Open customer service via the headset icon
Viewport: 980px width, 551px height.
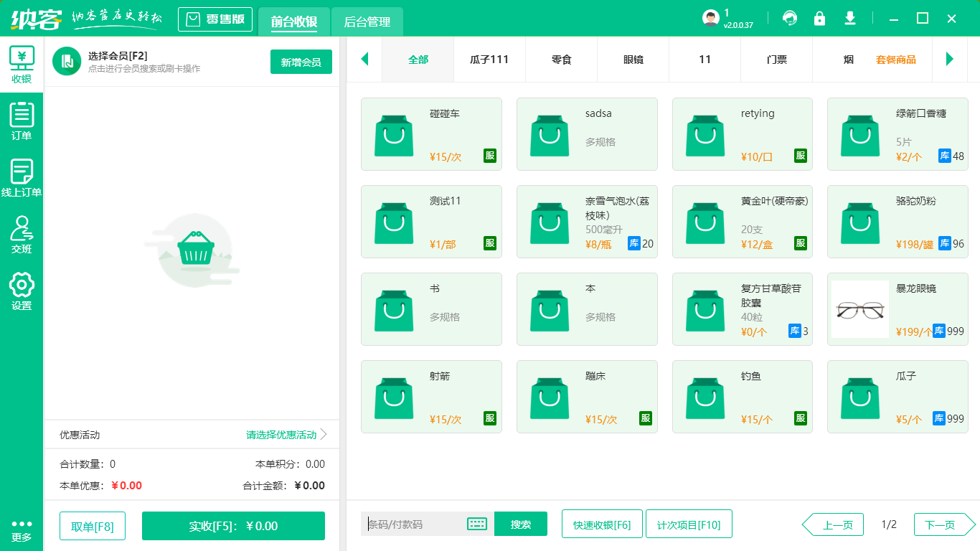click(790, 18)
